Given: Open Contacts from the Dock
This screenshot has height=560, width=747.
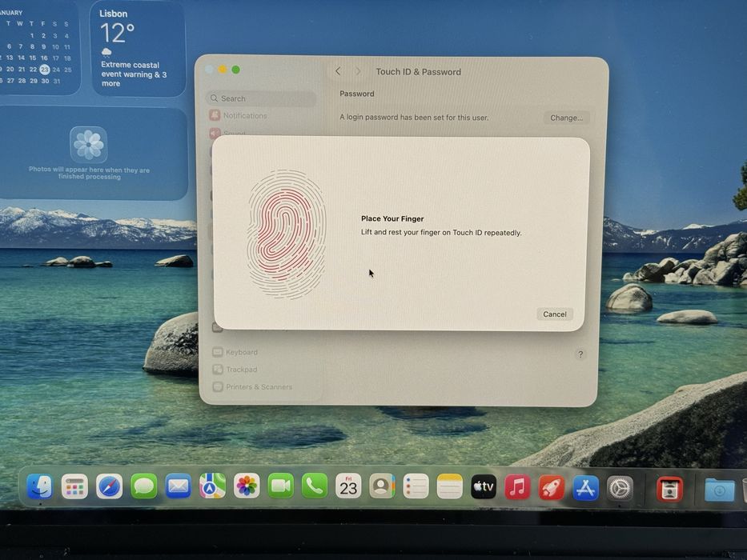Looking at the screenshot, I should tap(382, 486).
